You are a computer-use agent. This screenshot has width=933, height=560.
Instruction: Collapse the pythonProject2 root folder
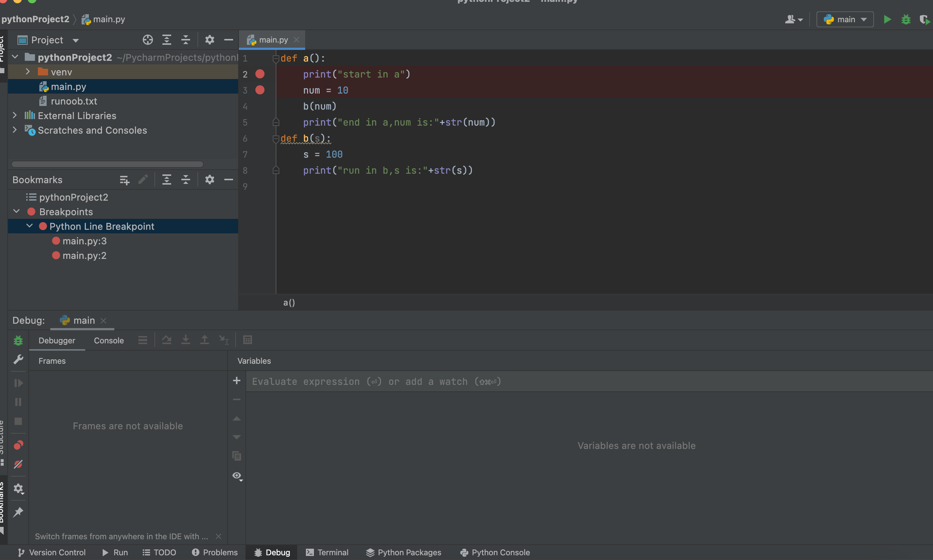tap(15, 57)
